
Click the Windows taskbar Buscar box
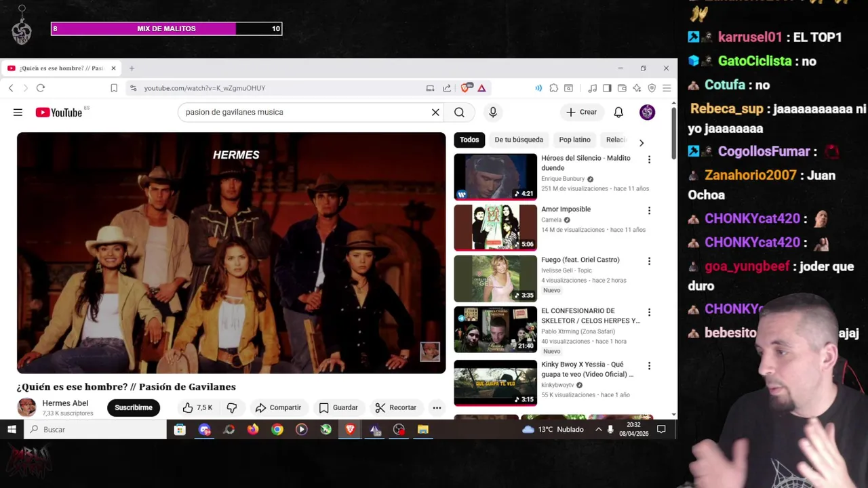95,429
